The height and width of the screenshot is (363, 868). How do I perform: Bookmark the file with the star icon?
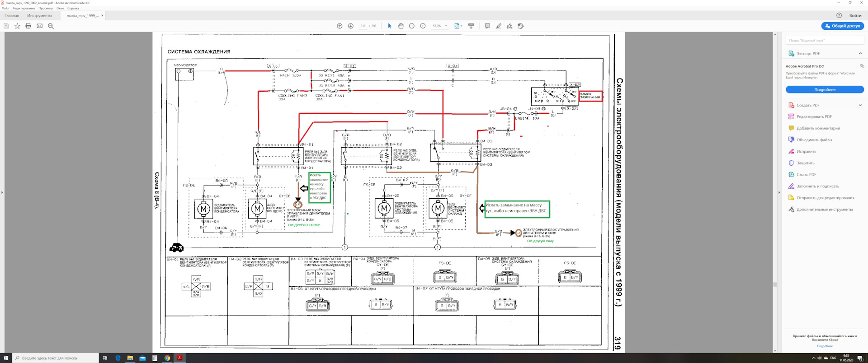[17, 26]
